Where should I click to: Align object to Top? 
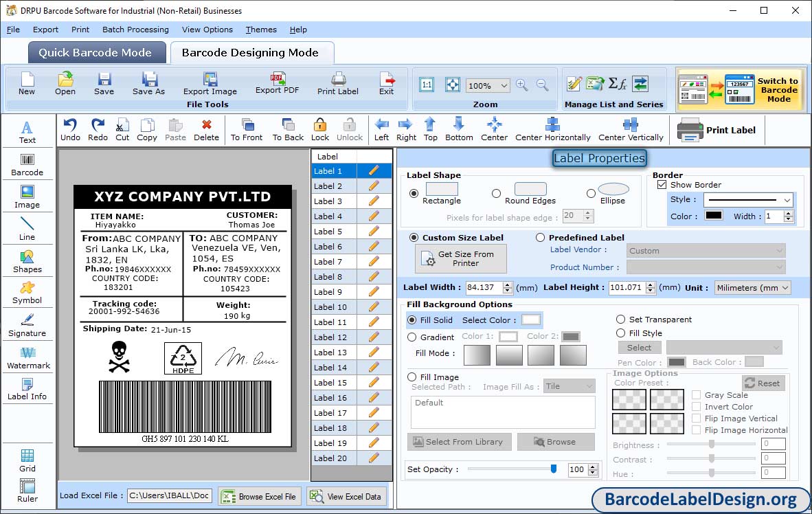[430, 130]
